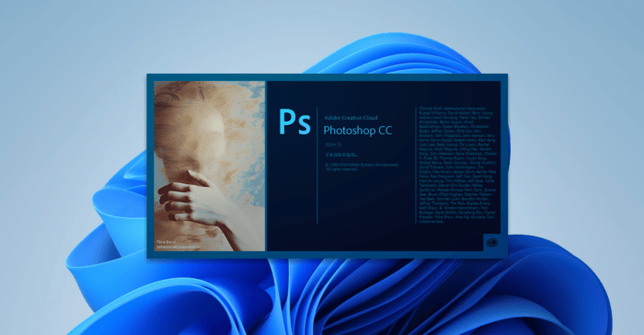Image resolution: width=644 pixels, height=335 pixels.
Task: Click the developer credits names block
Action: pos(457,165)
